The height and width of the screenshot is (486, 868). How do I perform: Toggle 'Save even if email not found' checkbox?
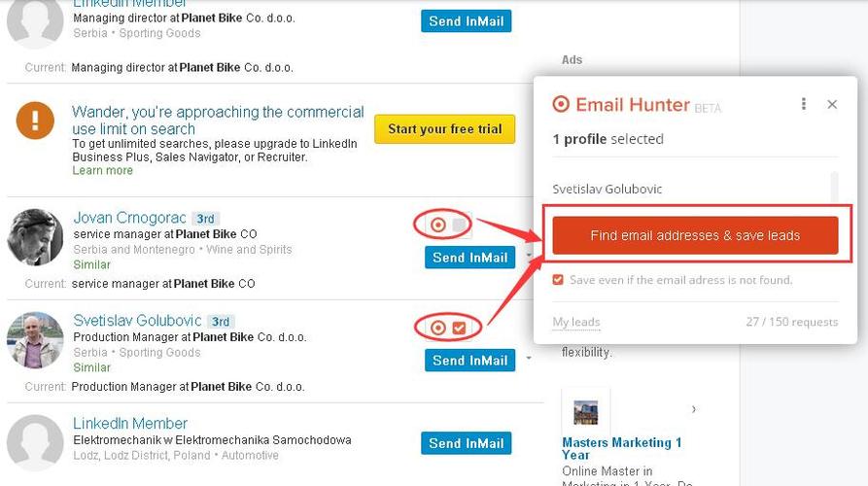tap(558, 280)
